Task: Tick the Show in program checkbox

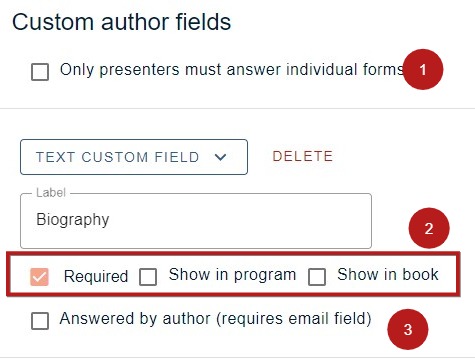Action: pyautogui.click(x=148, y=277)
